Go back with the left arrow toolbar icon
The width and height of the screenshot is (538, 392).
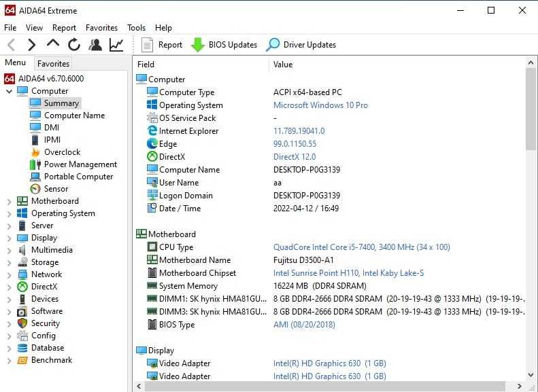(12, 45)
